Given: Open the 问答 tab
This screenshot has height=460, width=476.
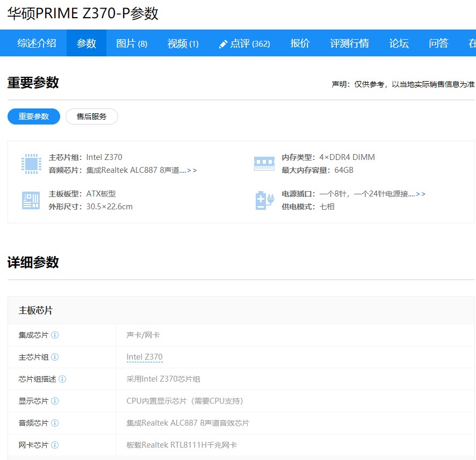Looking at the screenshot, I should [x=438, y=43].
